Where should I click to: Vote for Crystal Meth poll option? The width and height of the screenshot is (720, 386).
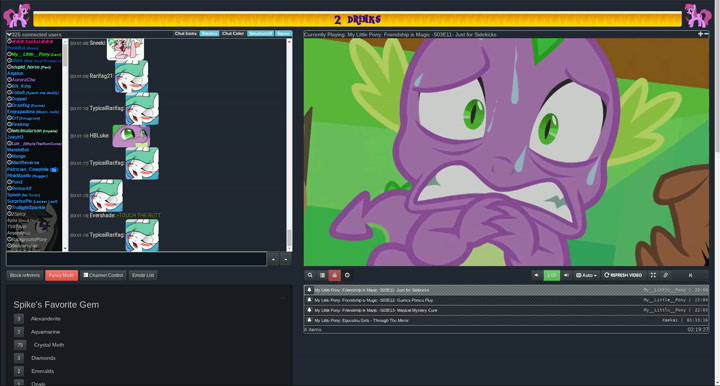click(20, 345)
